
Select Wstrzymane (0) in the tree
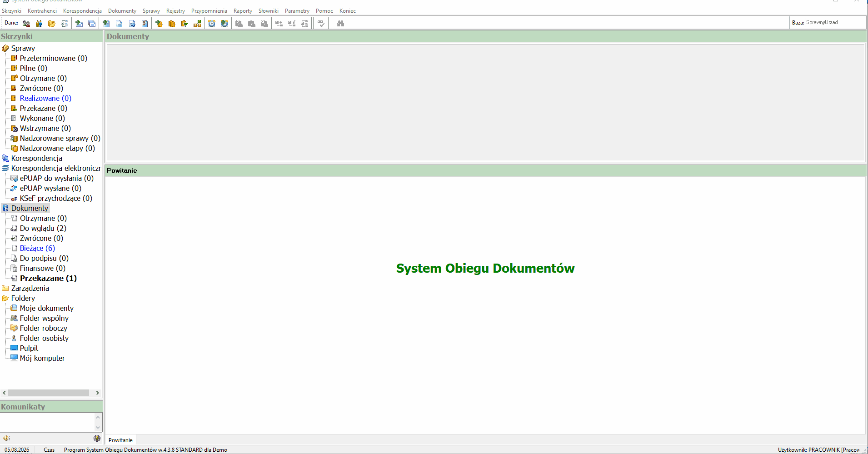click(x=45, y=128)
